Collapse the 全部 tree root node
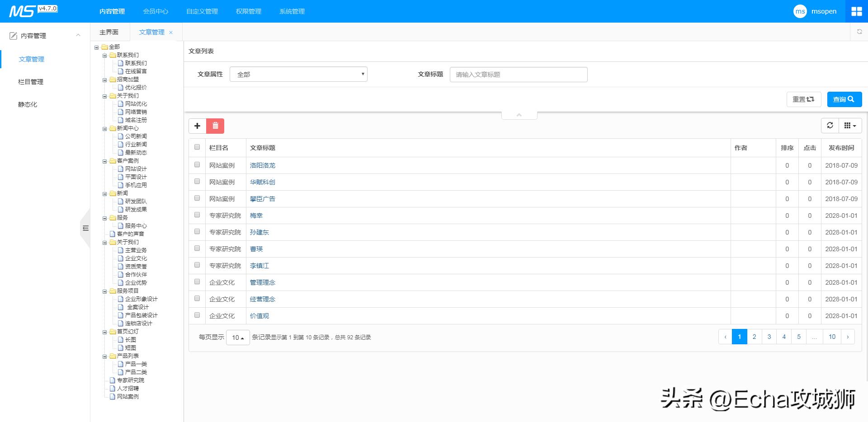The height and width of the screenshot is (422, 868). coord(96,47)
